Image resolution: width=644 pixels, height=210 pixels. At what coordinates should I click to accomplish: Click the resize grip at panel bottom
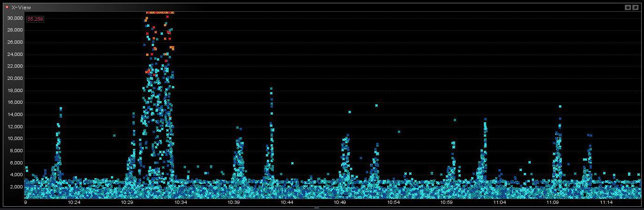pyautogui.click(x=316, y=208)
